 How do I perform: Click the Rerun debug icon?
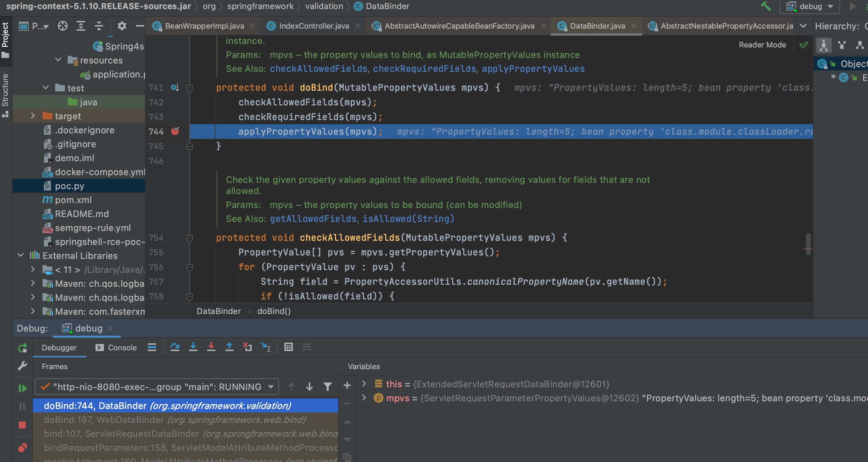click(x=23, y=348)
